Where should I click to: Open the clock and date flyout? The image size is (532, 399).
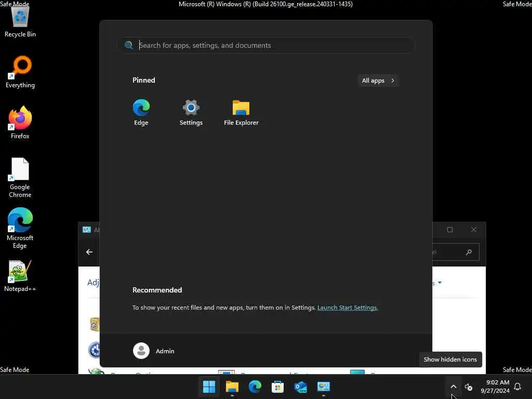[495, 387]
